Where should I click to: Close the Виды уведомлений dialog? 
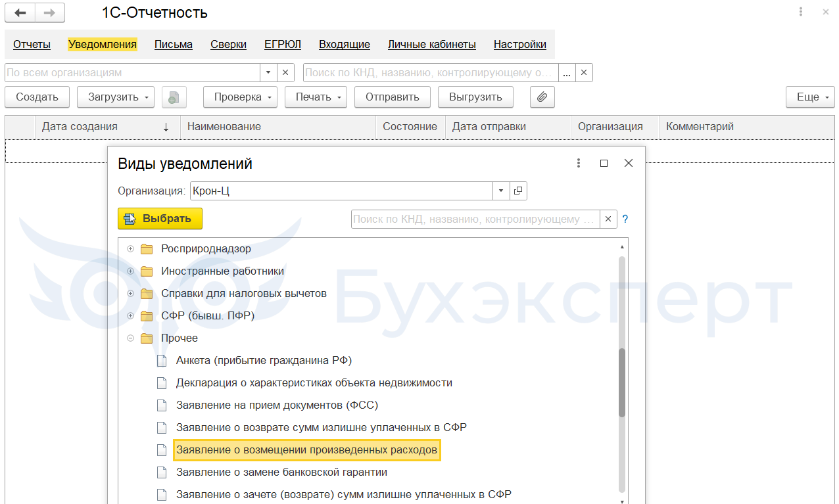(629, 163)
